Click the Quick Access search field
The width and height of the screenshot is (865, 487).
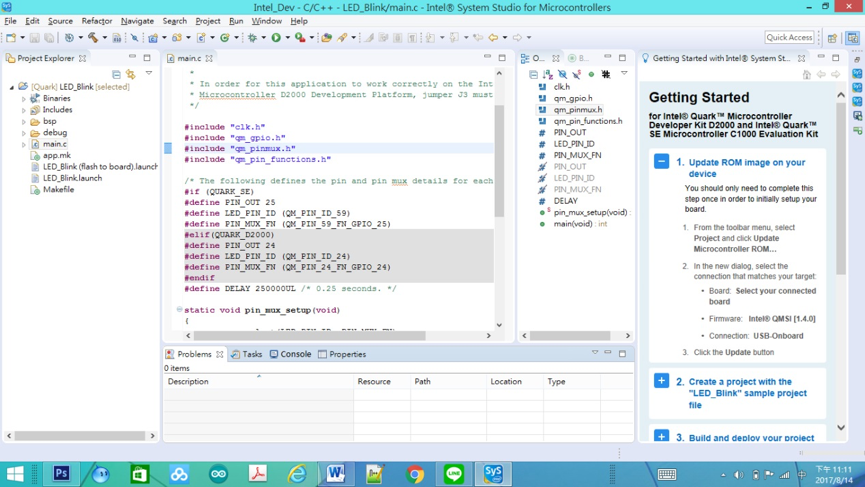789,38
